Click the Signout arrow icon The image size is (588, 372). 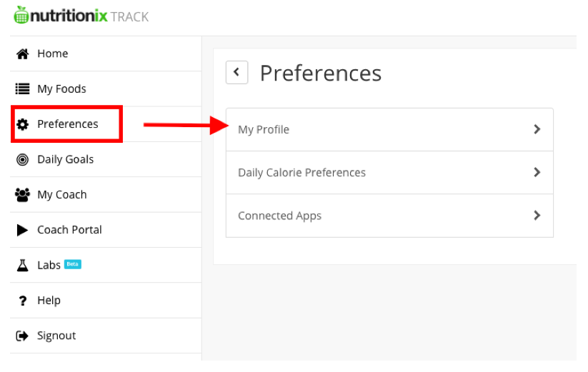[x=22, y=336]
